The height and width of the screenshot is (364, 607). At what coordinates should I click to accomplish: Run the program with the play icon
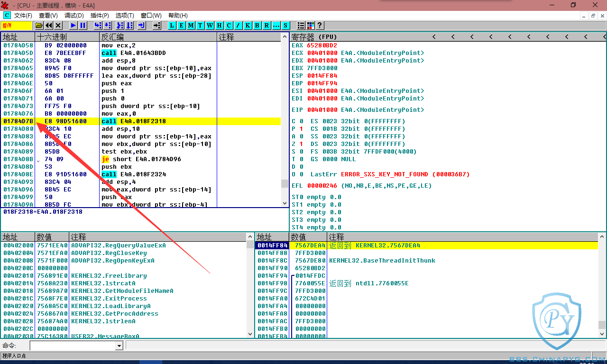point(74,25)
